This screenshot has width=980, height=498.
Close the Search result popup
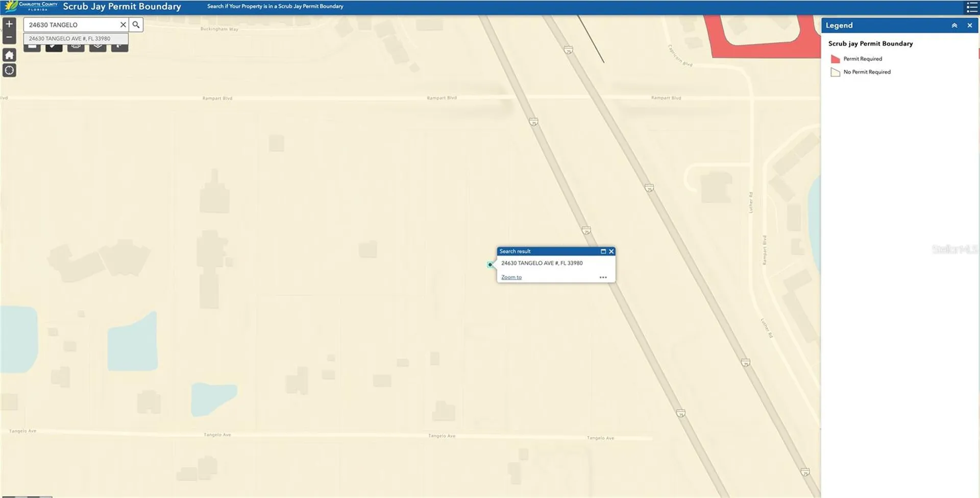(611, 251)
